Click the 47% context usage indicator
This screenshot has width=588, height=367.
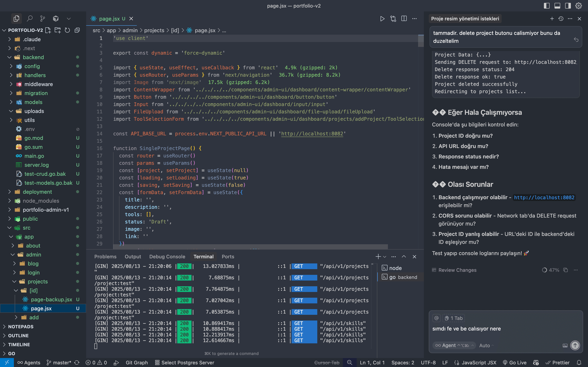pyautogui.click(x=551, y=270)
